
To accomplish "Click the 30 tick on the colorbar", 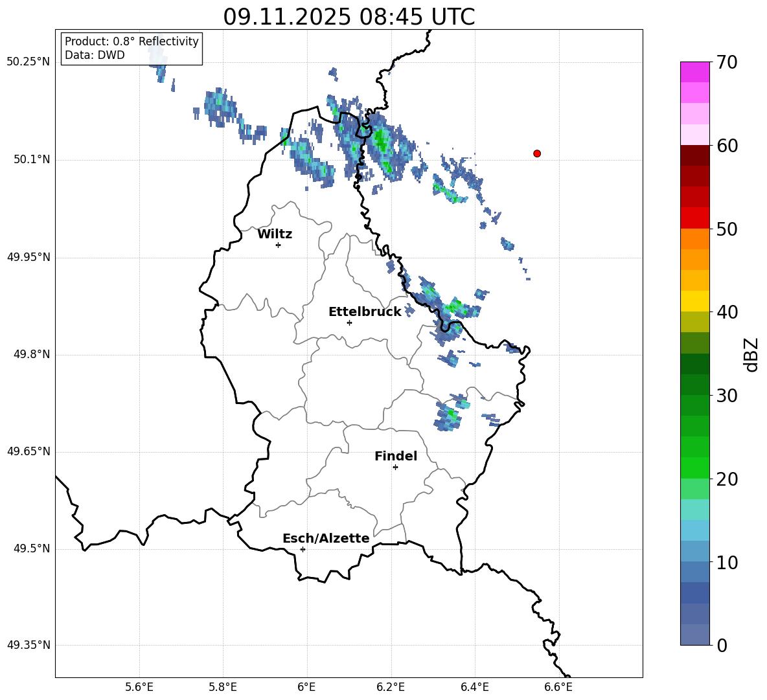I will 727,396.
